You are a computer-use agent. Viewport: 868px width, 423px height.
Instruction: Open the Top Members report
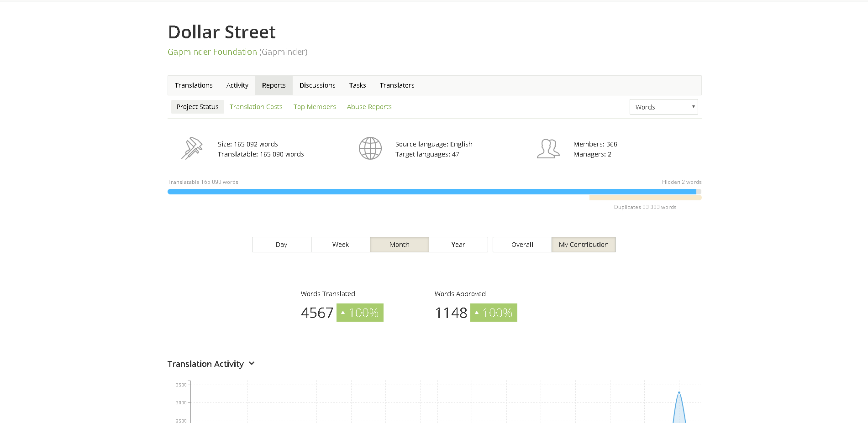(x=315, y=107)
